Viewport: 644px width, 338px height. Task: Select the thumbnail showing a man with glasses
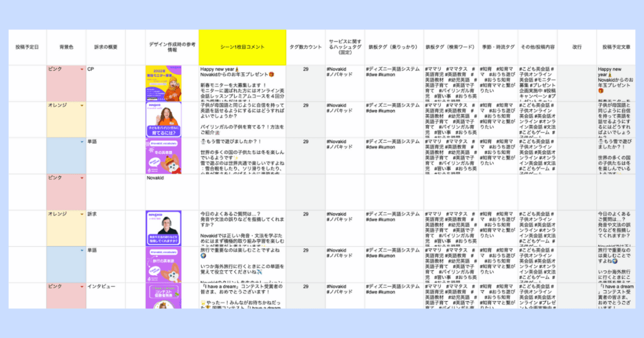(x=164, y=228)
